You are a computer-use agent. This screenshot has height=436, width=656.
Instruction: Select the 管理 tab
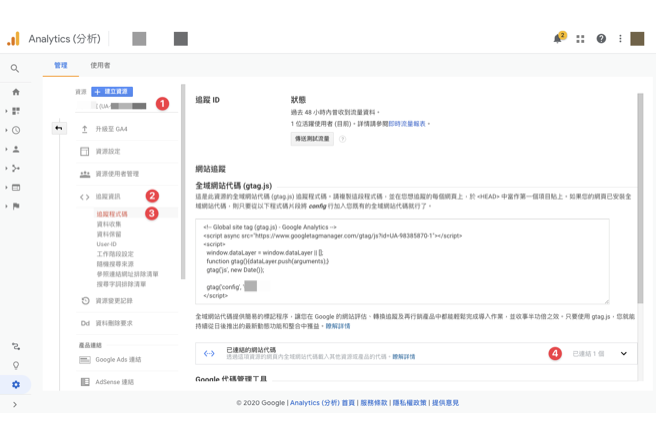coord(61,66)
